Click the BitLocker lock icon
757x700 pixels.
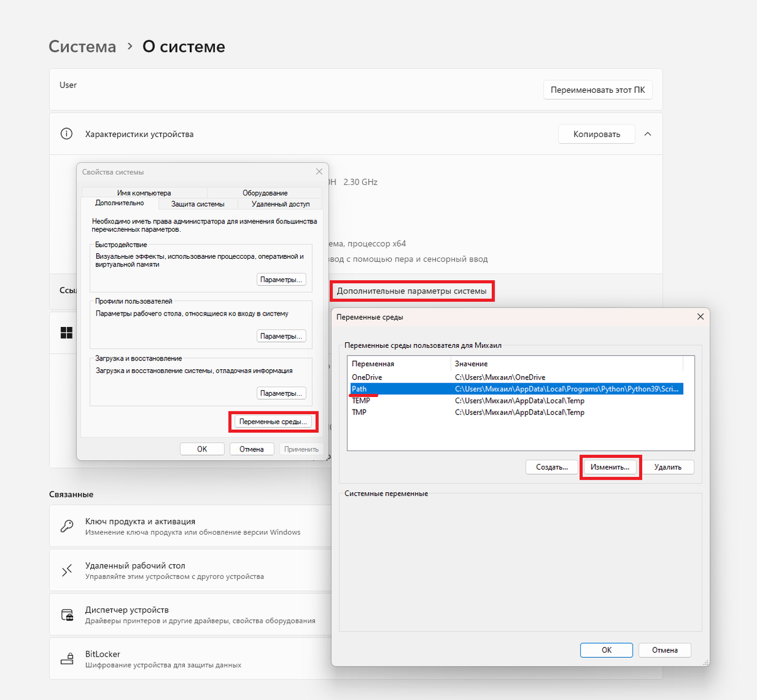pos(67,659)
